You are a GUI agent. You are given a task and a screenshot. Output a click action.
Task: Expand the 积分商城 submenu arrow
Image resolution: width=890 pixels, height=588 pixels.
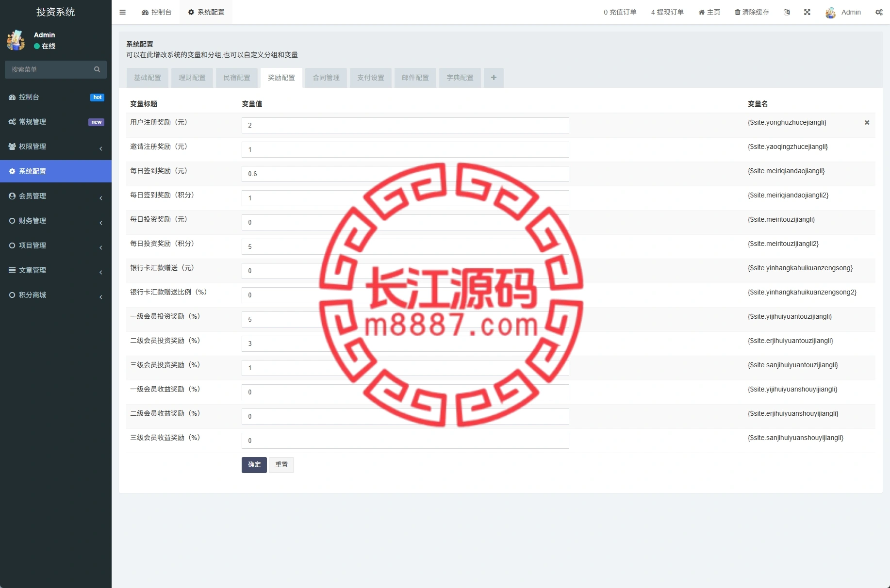101,297
